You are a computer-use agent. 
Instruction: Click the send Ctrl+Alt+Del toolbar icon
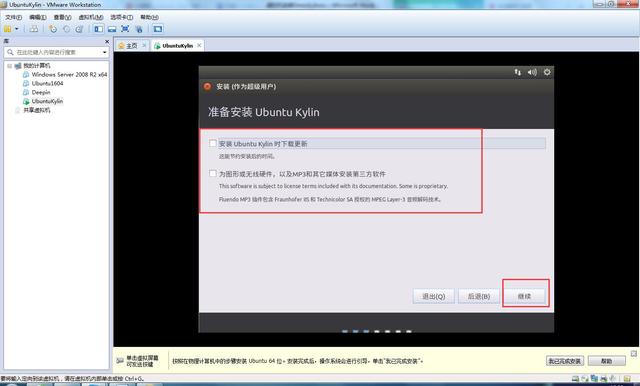pyautogui.click(x=34, y=29)
